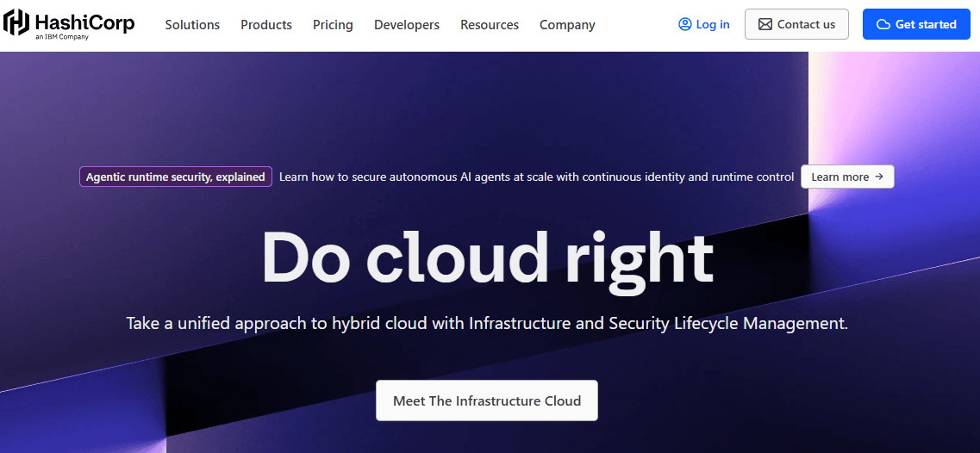Click the Log in link
The image size is (980, 453).
[x=703, y=24]
